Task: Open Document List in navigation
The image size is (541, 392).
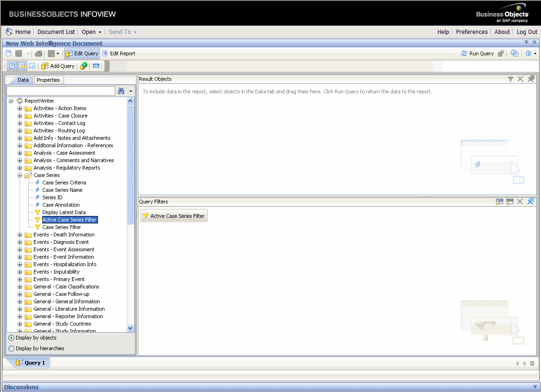Action: (56, 32)
